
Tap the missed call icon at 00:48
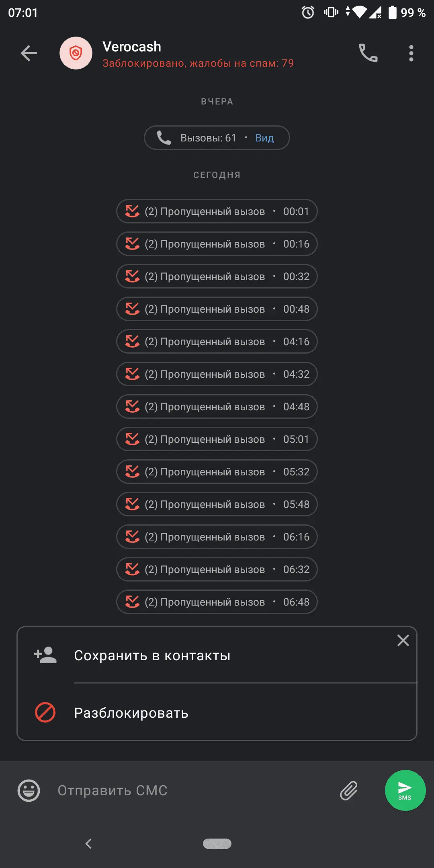(132, 309)
